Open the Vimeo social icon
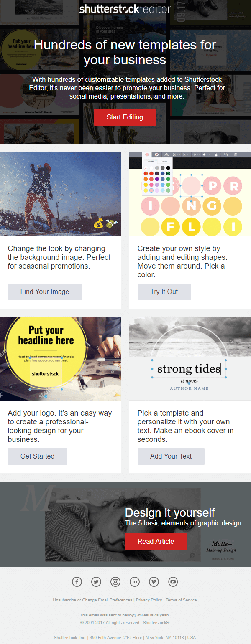Image resolution: width=251 pixels, height=644 pixels. pyautogui.click(x=154, y=581)
